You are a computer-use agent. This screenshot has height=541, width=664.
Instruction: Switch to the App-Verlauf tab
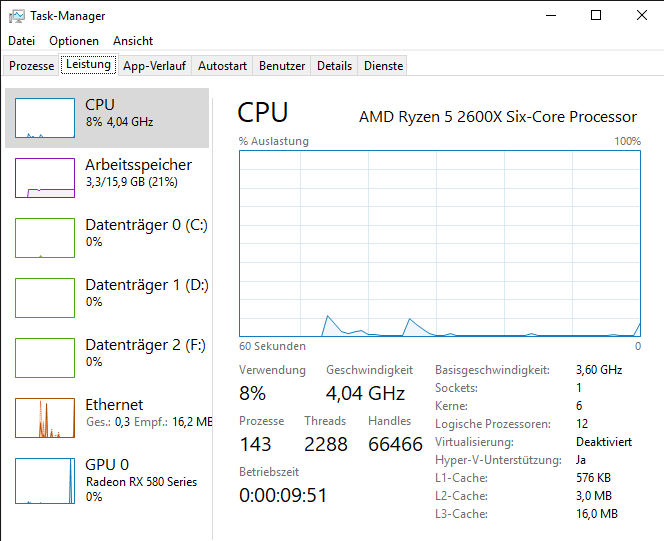coord(154,66)
